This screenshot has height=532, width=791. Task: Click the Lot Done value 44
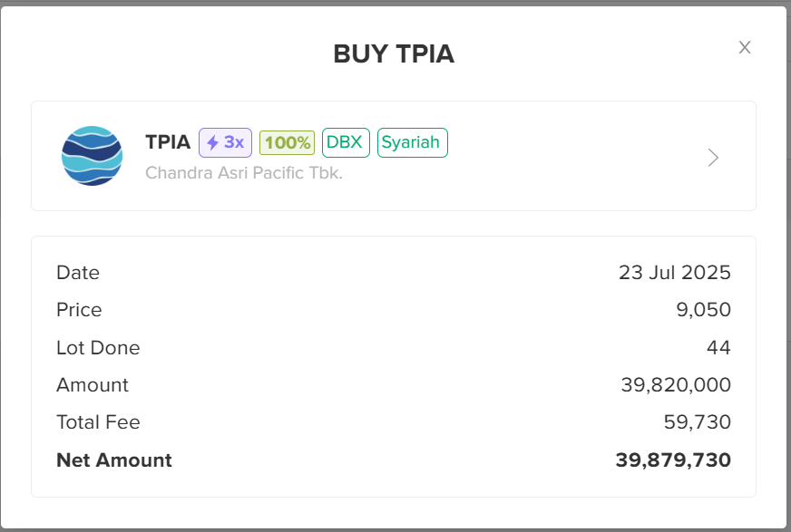point(718,348)
